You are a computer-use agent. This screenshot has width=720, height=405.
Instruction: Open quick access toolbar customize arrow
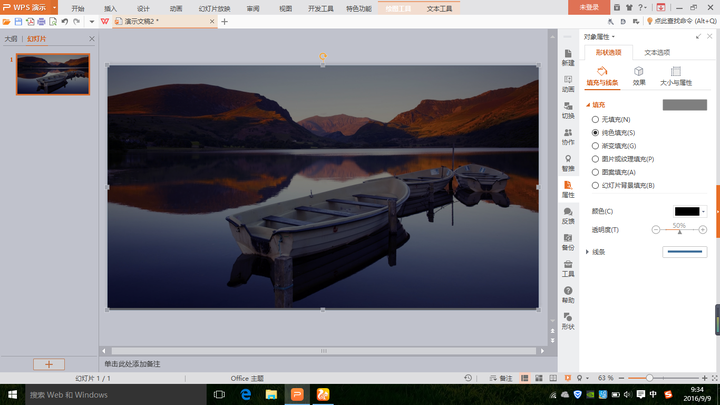92,22
